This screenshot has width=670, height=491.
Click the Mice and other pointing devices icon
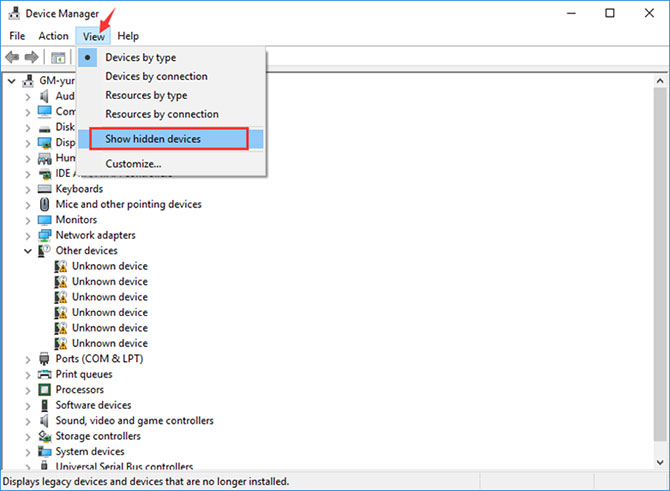(44, 204)
